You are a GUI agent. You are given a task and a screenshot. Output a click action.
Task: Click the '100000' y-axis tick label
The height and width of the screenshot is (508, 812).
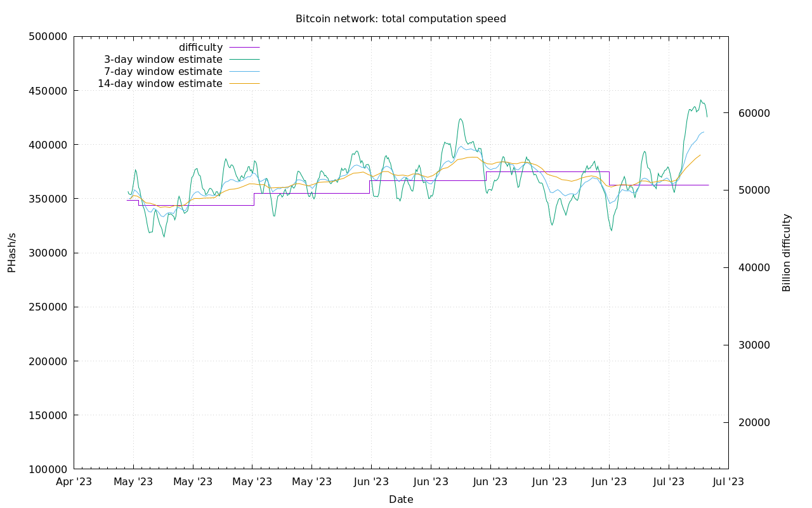click(x=48, y=469)
